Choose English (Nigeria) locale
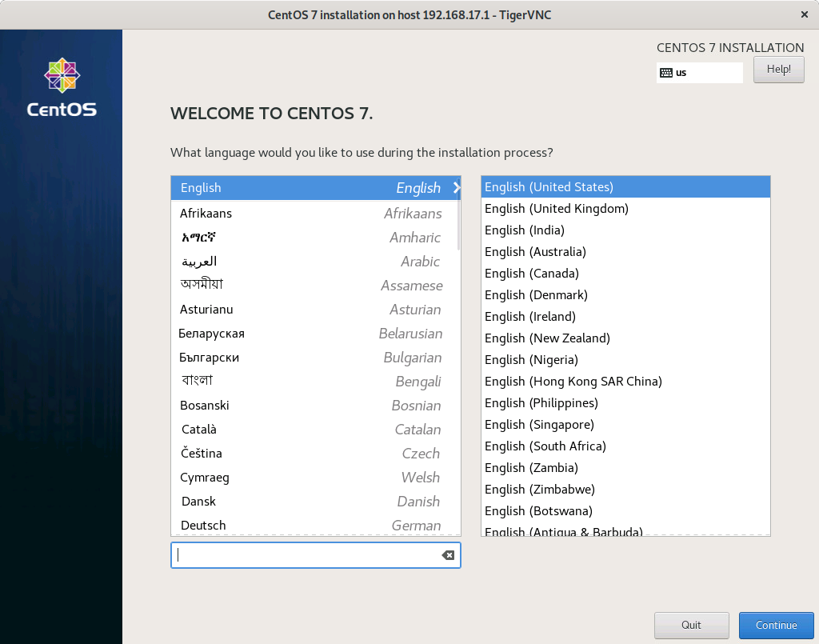The width and height of the screenshot is (819, 644). click(625, 359)
